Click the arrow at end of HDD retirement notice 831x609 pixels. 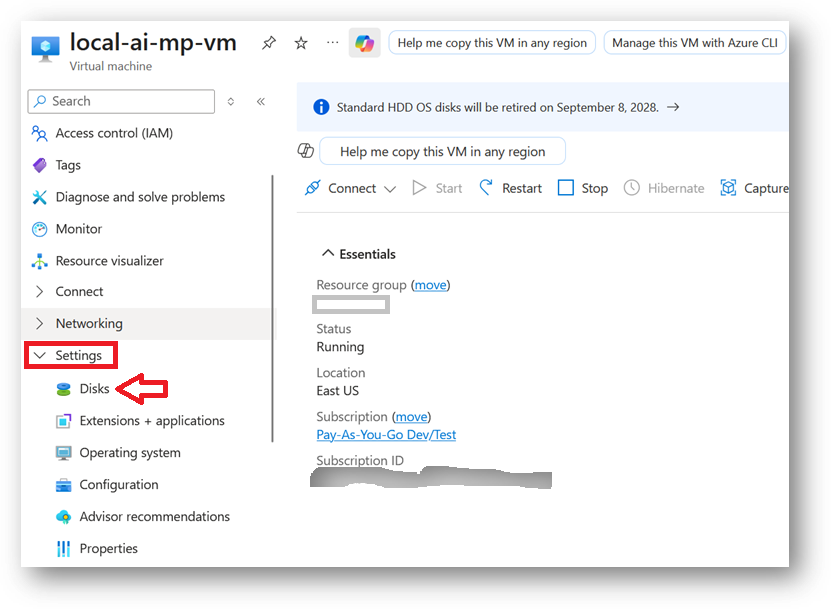[x=673, y=107]
